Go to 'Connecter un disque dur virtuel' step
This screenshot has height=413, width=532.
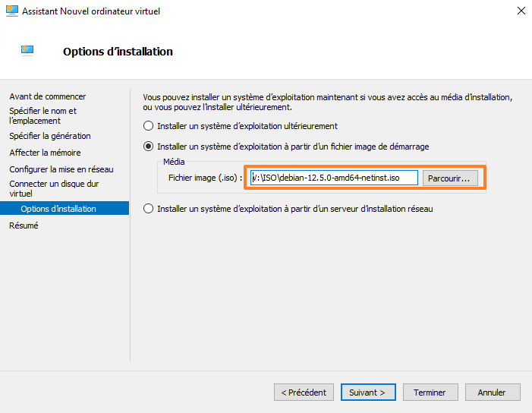(53, 188)
